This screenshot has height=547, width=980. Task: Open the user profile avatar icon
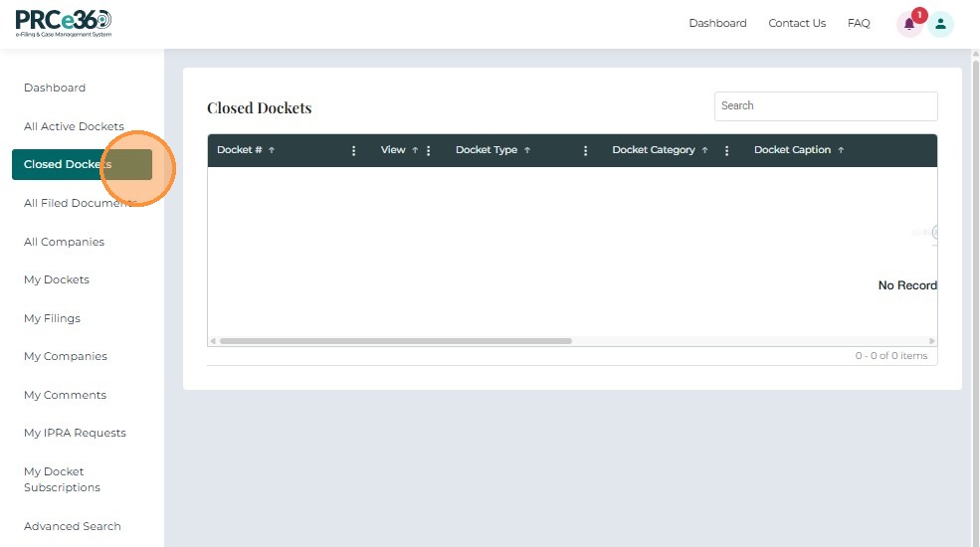tap(940, 24)
